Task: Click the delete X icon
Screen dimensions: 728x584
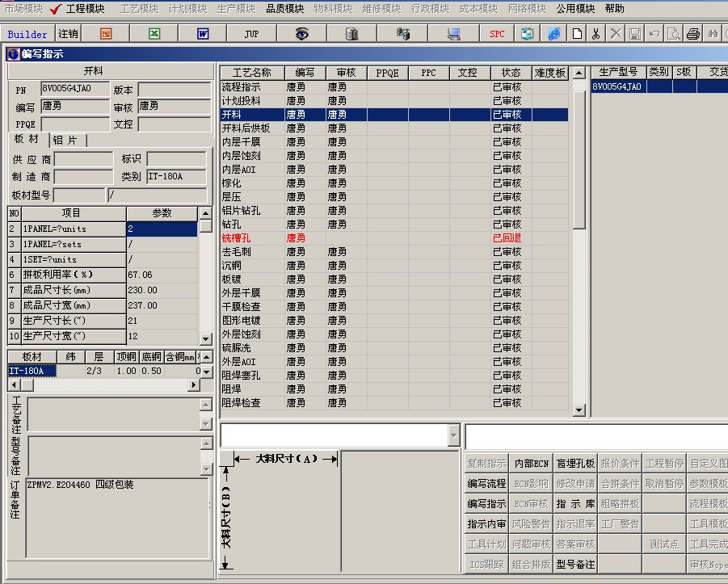Action: [616, 34]
